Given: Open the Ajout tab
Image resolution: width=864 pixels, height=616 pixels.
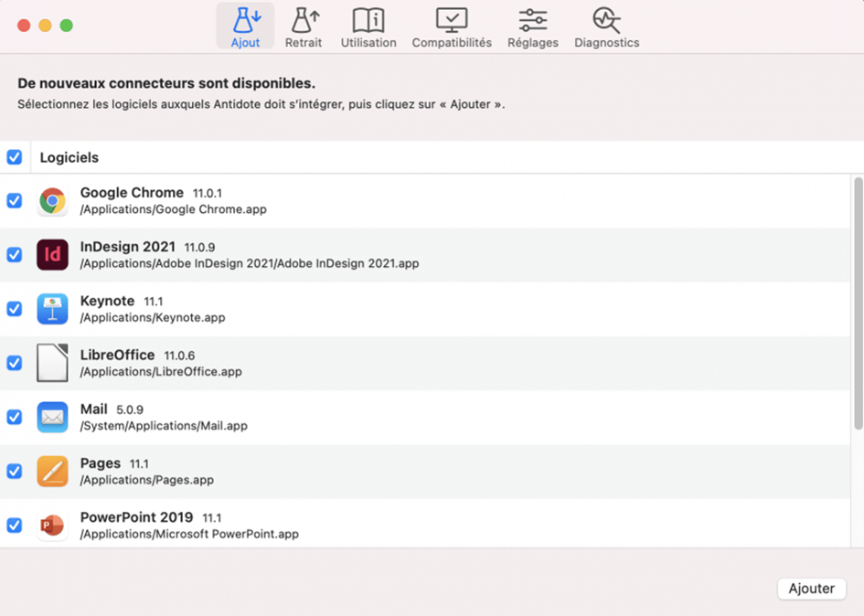Looking at the screenshot, I should (x=245, y=26).
